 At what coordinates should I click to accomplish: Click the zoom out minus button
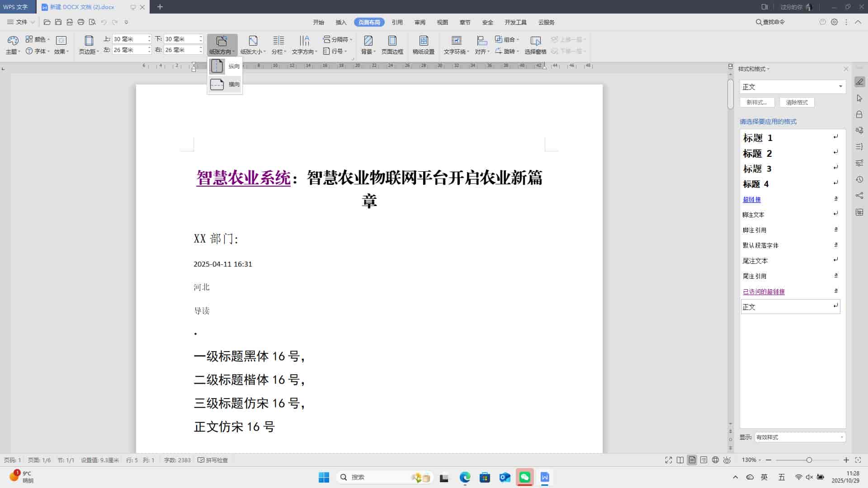(768, 460)
